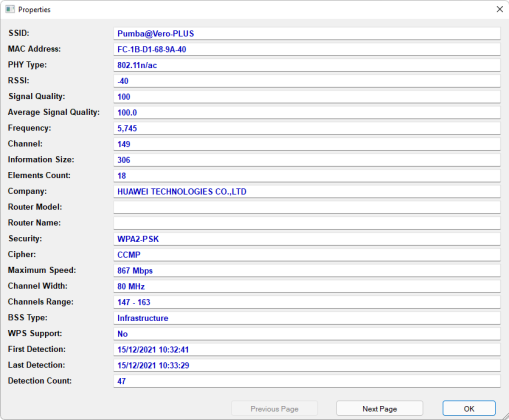Click the empty Router Model field
Image resolution: width=509 pixels, height=420 pixels.
(x=307, y=207)
